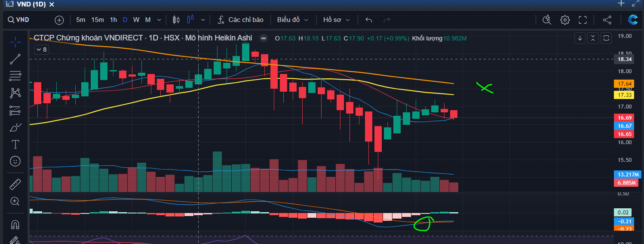Switch to the 1h timeframe
Screen dimensions: 644x244
113,20
